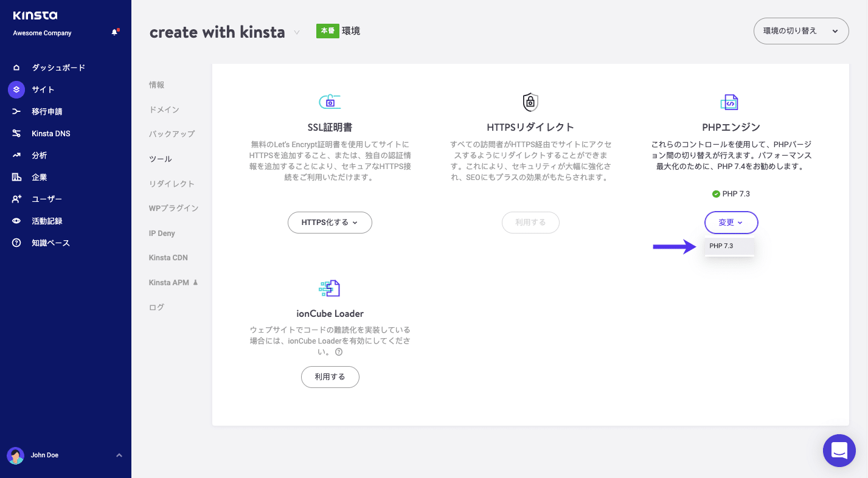Open the HTTPS化する dropdown

[x=330, y=223]
